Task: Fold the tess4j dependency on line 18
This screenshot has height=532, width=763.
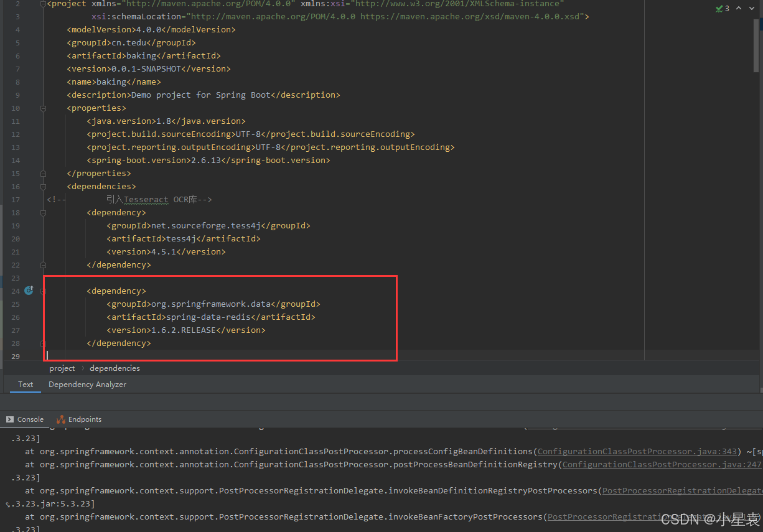Action: (x=44, y=213)
